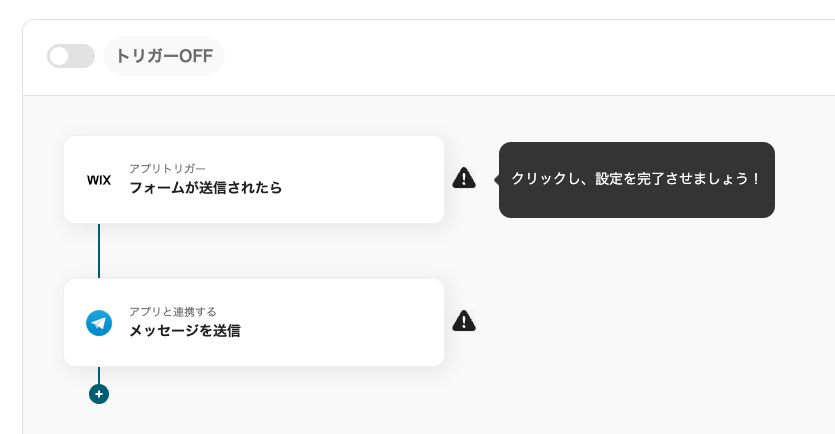Click the connector line between the steps

[99, 250]
